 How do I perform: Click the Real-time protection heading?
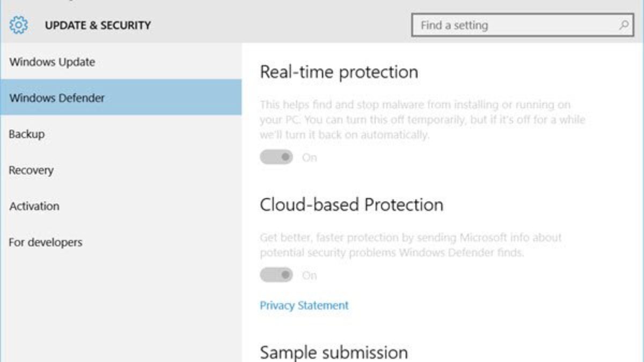point(339,72)
